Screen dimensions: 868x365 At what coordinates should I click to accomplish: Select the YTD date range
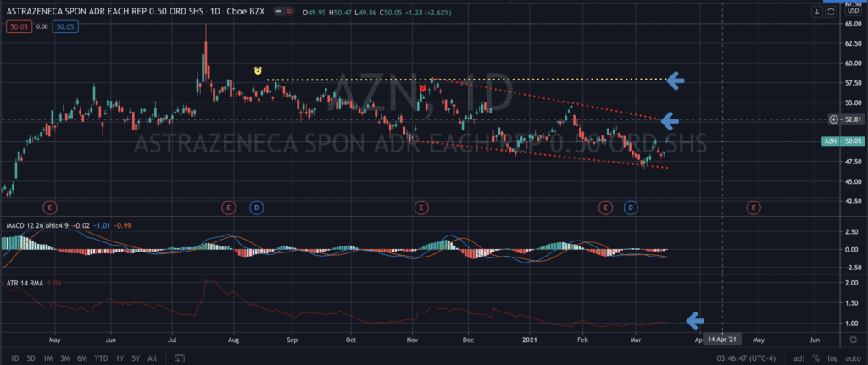[x=102, y=358]
